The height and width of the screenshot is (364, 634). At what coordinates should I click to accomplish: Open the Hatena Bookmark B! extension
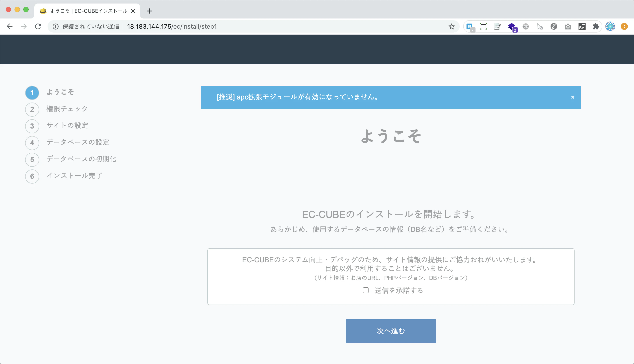coord(470,26)
